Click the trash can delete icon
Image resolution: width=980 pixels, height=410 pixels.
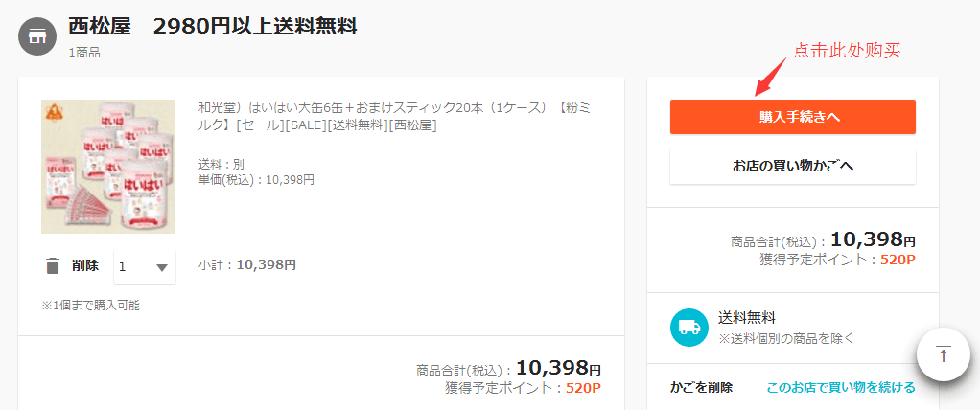pos(53,266)
